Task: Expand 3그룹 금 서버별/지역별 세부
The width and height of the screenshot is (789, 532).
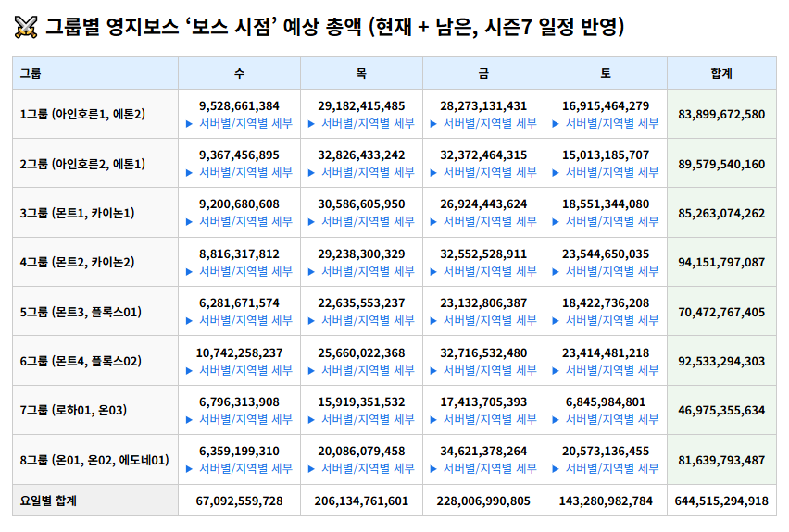Action: click(x=483, y=222)
